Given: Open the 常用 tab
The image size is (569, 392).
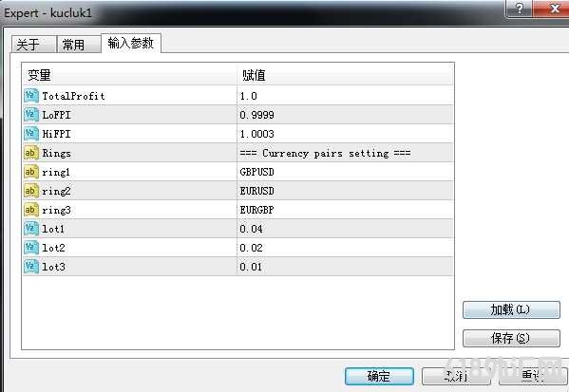Looking at the screenshot, I should (79, 45).
